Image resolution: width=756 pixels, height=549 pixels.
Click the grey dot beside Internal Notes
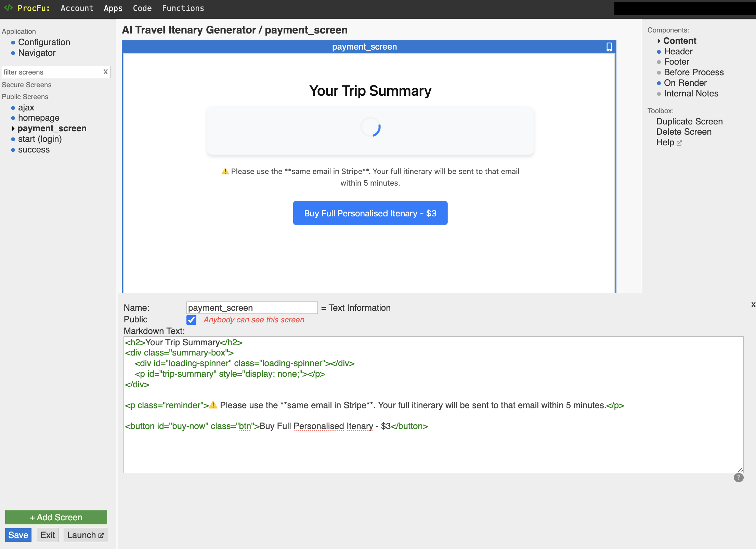659,94
